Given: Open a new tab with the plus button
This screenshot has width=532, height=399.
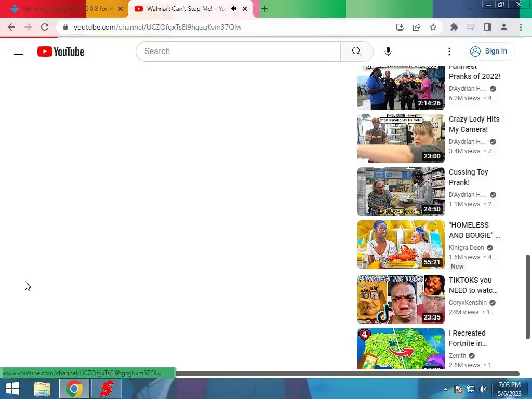Looking at the screenshot, I should pos(264,9).
